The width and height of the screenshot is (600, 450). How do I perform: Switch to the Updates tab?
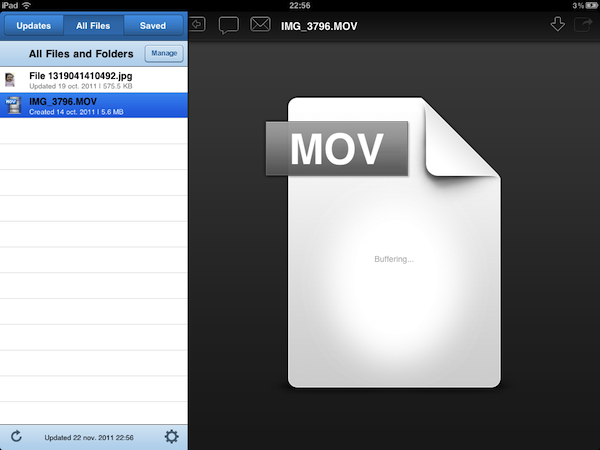pos(34,26)
